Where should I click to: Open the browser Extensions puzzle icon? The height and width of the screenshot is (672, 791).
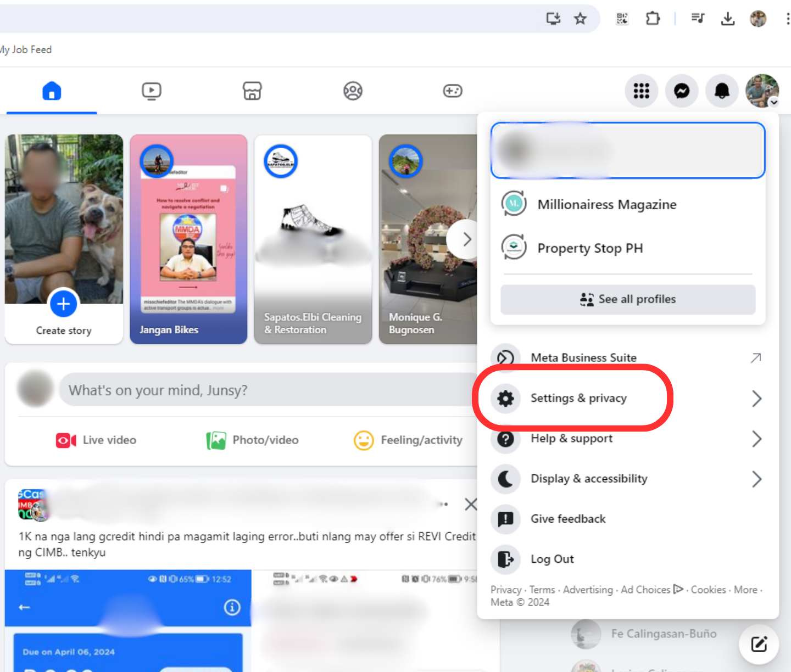[x=653, y=19]
